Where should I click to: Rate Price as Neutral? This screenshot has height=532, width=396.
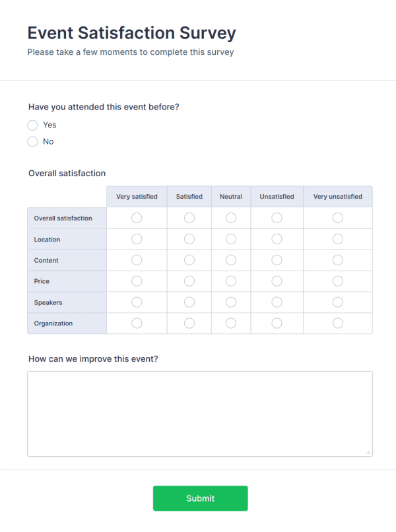(231, 281)
